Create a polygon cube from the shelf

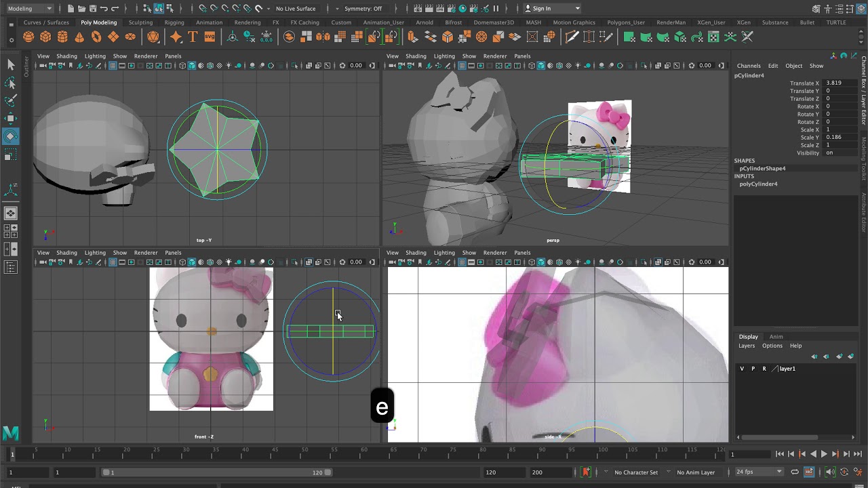(45, 37)
